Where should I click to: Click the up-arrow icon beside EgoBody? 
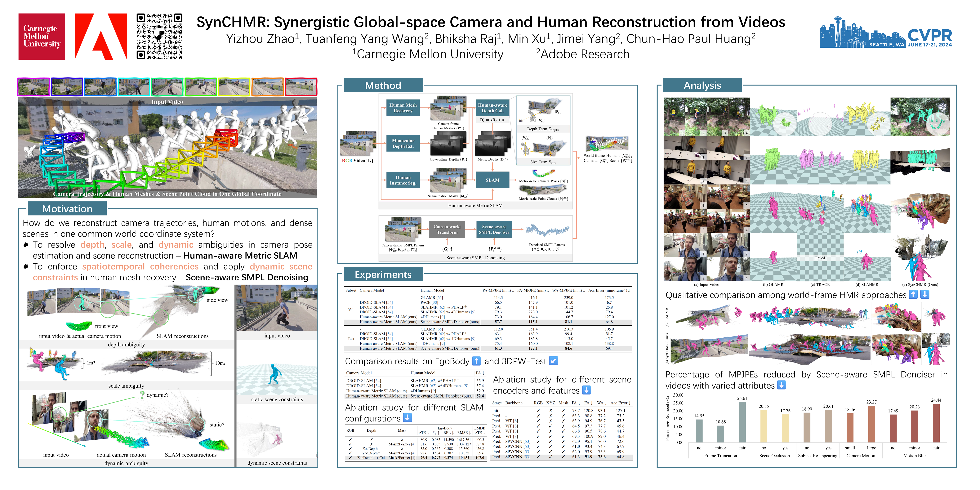tap(476, 361)
